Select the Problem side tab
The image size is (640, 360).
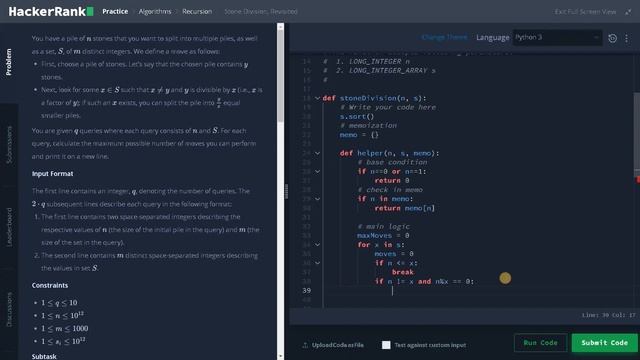(x=9, y=62)
